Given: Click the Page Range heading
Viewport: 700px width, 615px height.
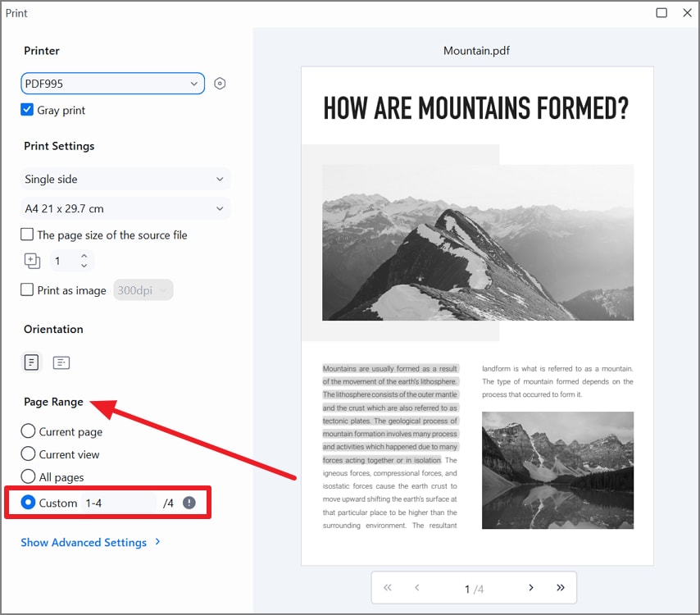Looking at the screenshot, I should click(x=53, y=402).
